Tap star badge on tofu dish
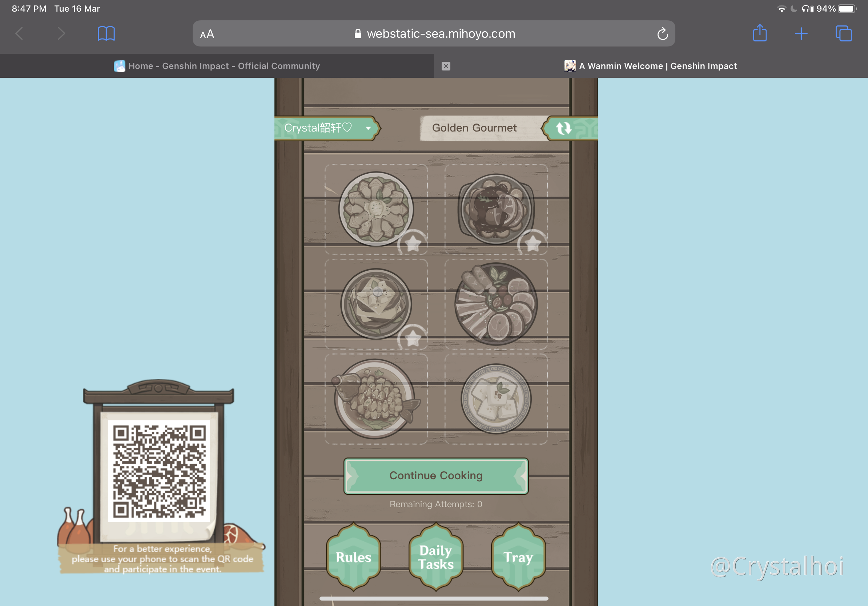Viewport: 868px width, 606px height. pyautogui.click(x=413, y=338)
